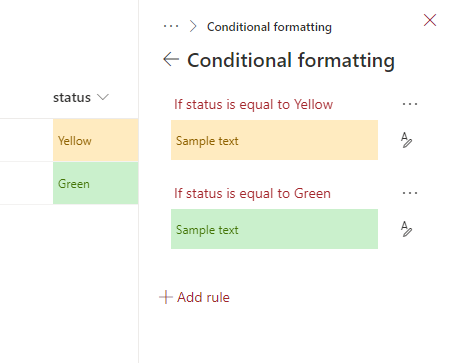453x363 pixels.
Task: Click the status column header
Action: point(72,98)
